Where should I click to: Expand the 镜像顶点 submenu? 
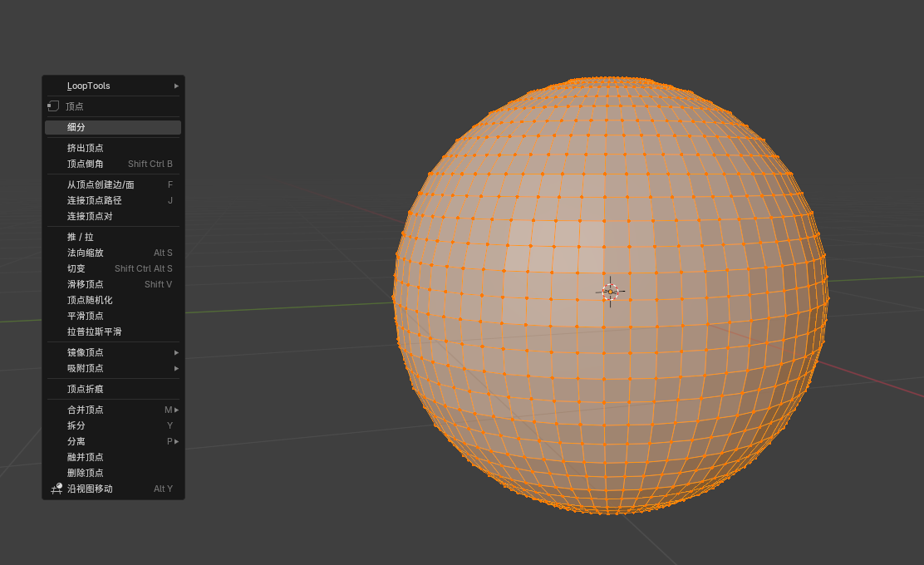point(113,352)
